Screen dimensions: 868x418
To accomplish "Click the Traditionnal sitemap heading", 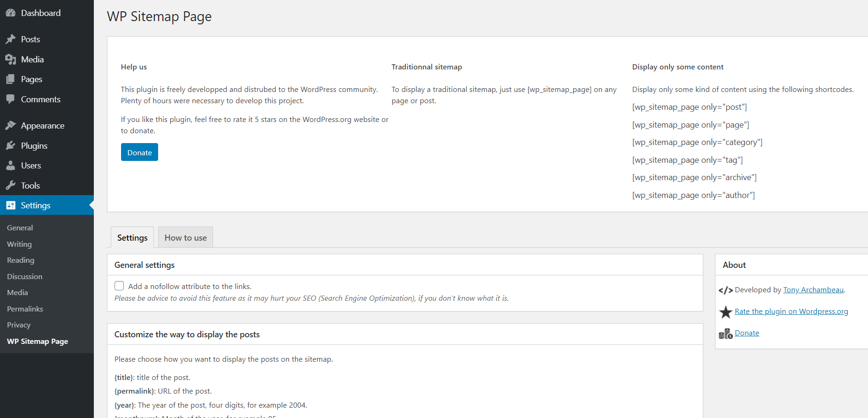I will point(426,67).
